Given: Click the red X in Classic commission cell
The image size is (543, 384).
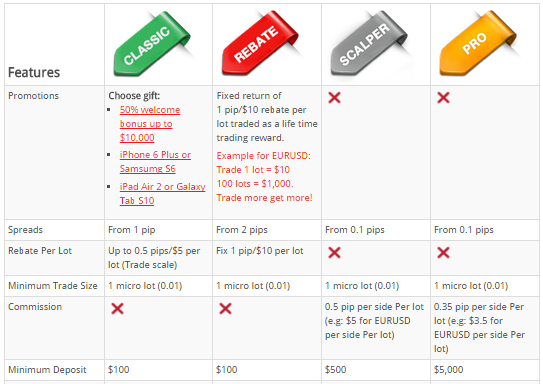Looking at the screenshot, I should 117,309.
